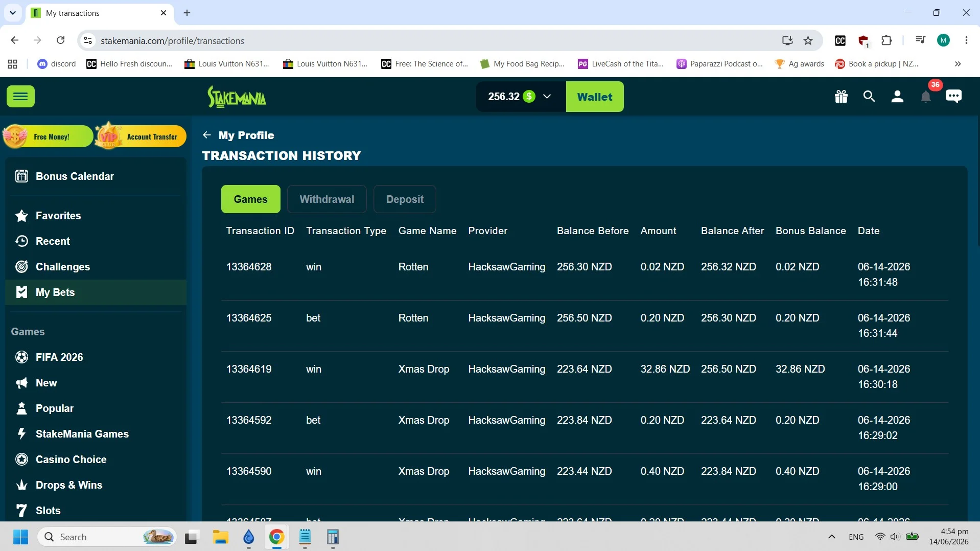Image resolution: width=980 pixels, height=551 pixels.
Task: Click the back arrow beside My Profile
Action: pyautogui.click(x=207, y=135)
